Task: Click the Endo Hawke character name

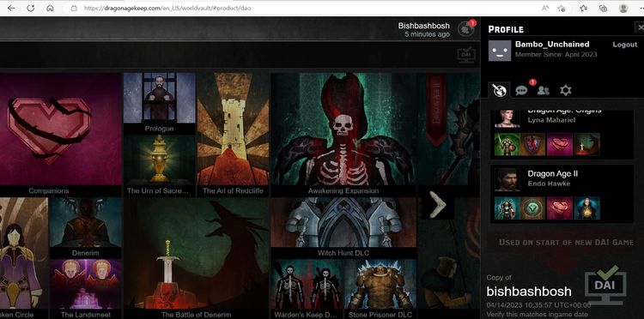Action: 549,184
